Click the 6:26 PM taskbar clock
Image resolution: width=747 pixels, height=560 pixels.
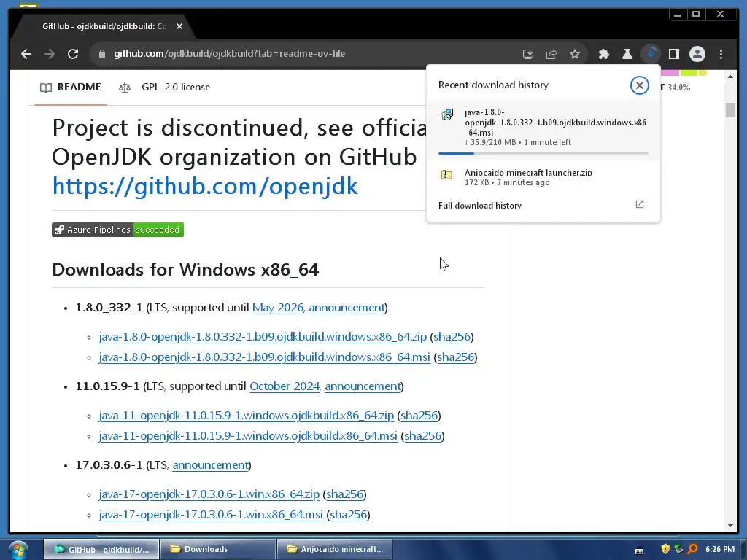(720, 549)
